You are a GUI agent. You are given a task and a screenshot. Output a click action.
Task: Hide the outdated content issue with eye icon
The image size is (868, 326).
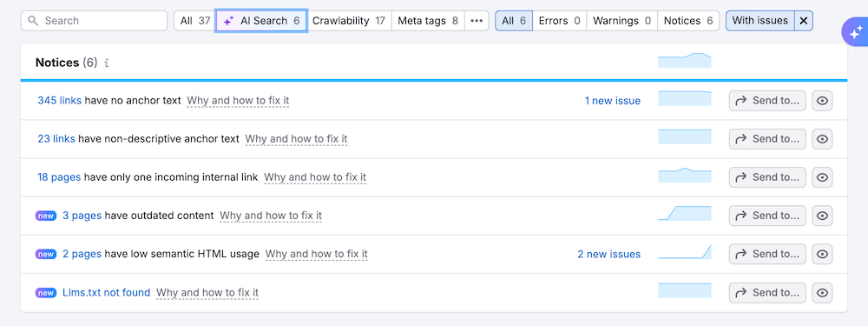coord(822,216)
